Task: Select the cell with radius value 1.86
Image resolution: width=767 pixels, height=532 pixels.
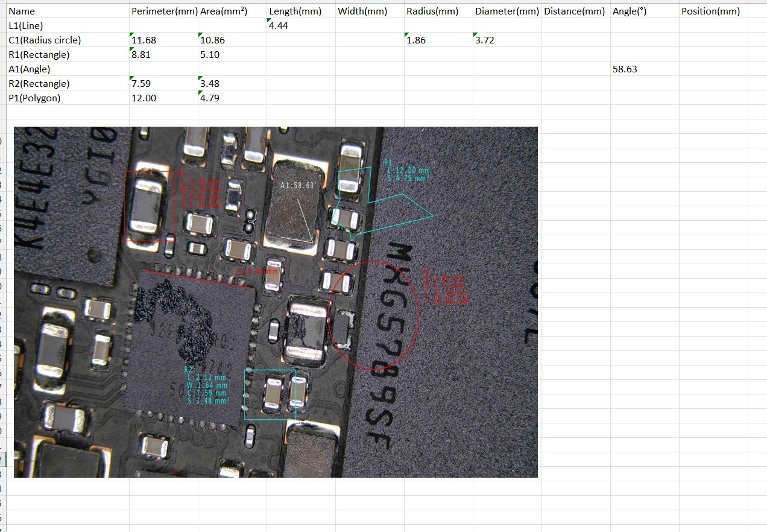Action: pos(438,40)
